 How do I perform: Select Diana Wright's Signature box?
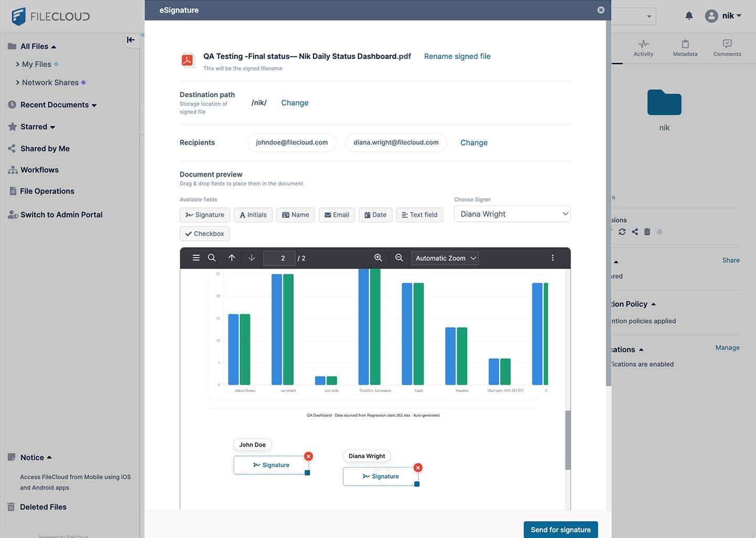pyautogui.click(x=381, y=477)
